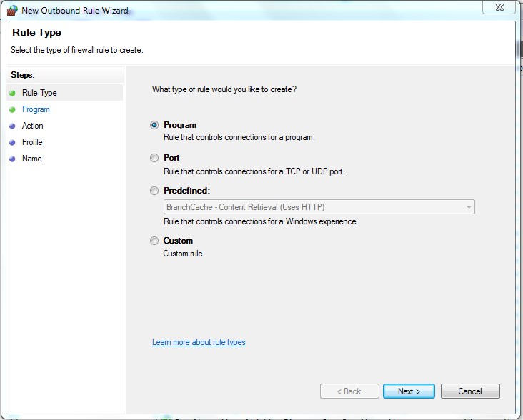
Task: Click the blue bullet beside Name step
Action: click(12, 159)
